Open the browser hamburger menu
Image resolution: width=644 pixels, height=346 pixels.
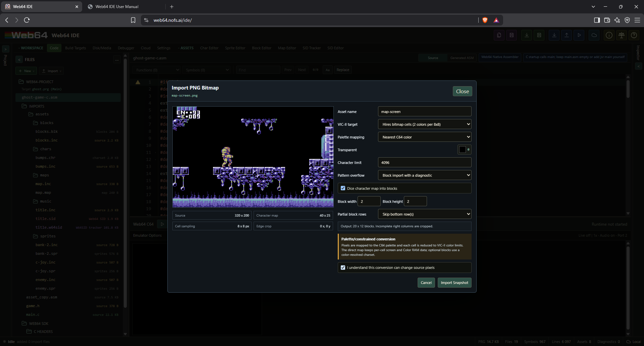tap(637, 20)
